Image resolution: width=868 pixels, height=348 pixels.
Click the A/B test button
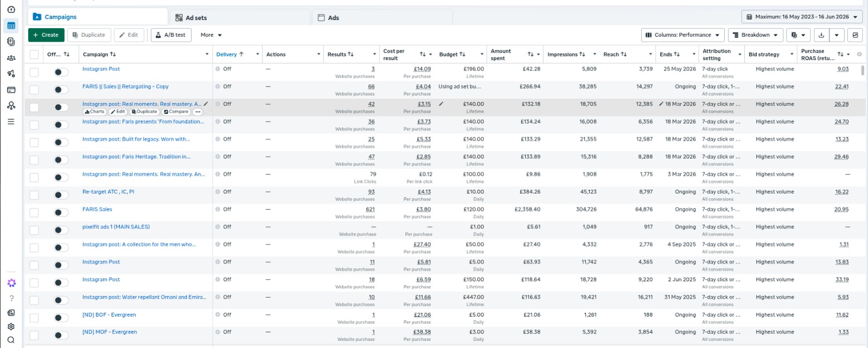pyautogui.click(x=171, y=35)
